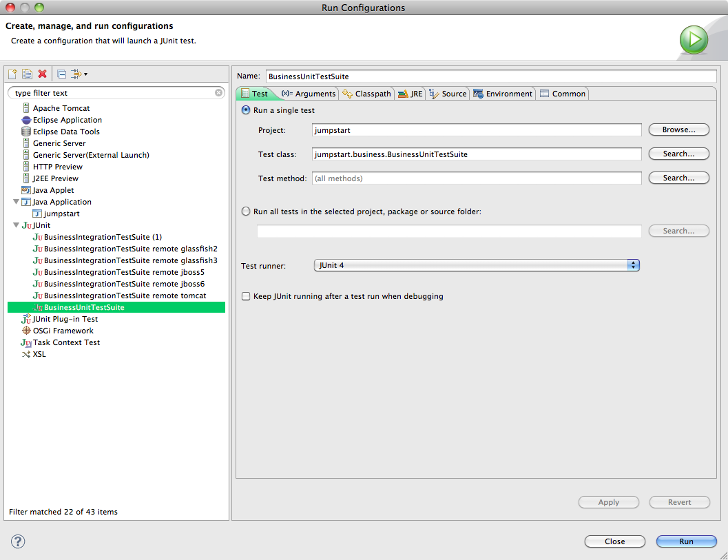Open the Test runner JUnit 4 dropdown
Screen dimensions: 728x560
point(477,265)
